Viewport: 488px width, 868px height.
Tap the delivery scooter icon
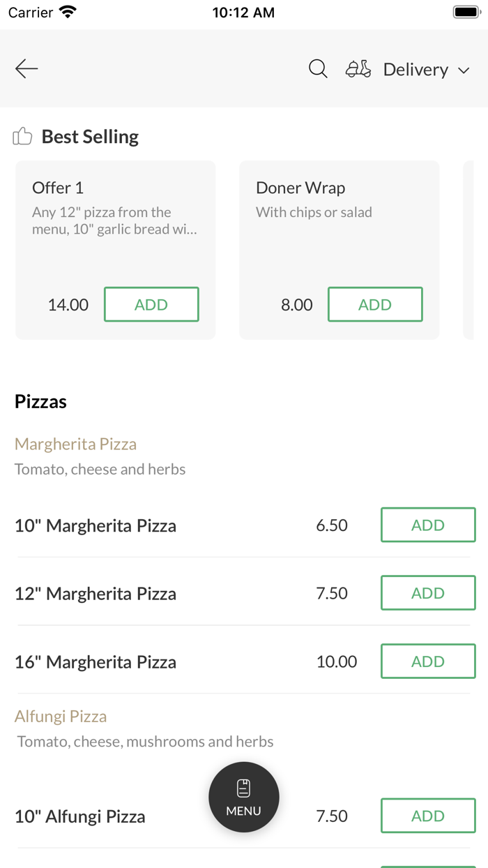coord(358,69)
